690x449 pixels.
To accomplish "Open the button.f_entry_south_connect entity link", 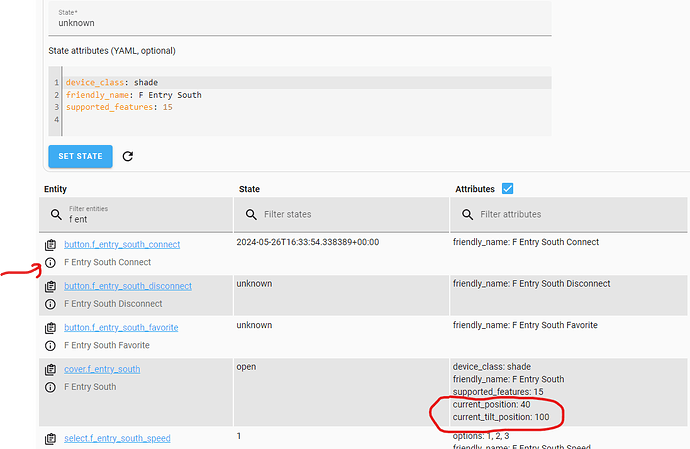I will [x=122, y=244].
